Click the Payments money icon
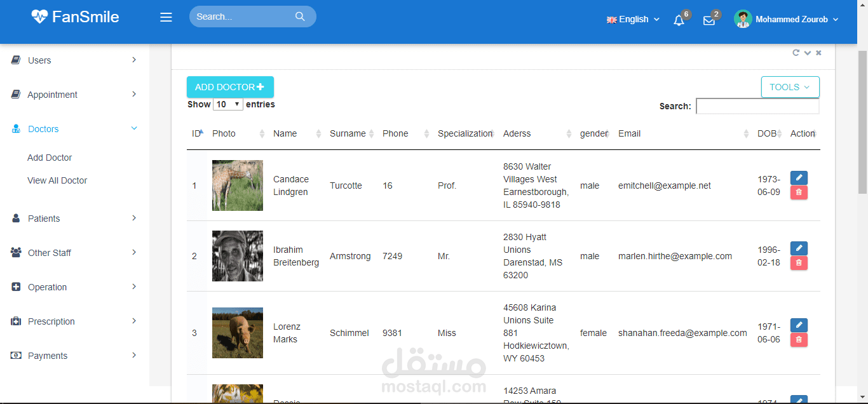Image resolution: width=868 pixels, height=404 pixels. click(16, 356)
